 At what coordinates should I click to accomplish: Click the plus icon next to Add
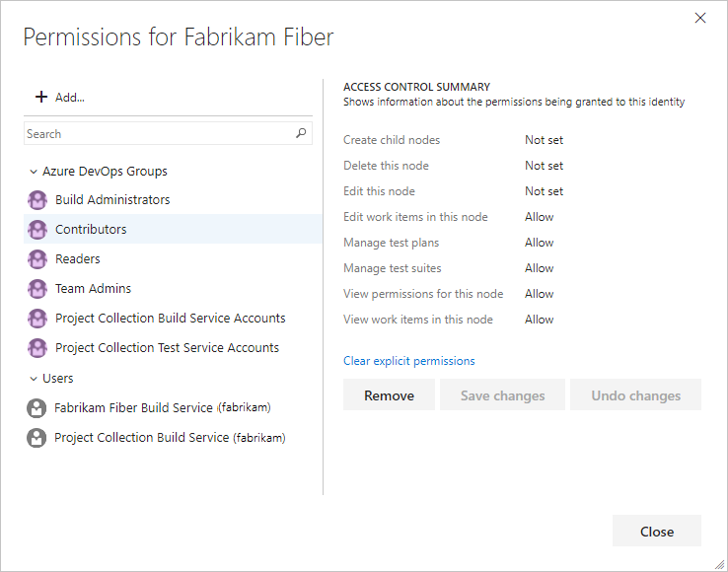[41, 97]
